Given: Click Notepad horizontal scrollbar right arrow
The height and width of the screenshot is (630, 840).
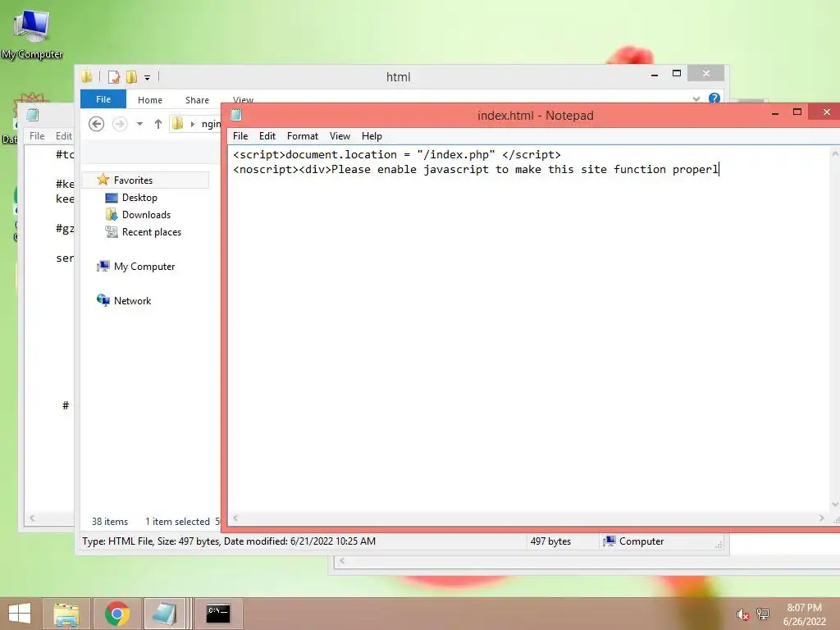Looking at the screenshot, I should [x=821, y=518].
